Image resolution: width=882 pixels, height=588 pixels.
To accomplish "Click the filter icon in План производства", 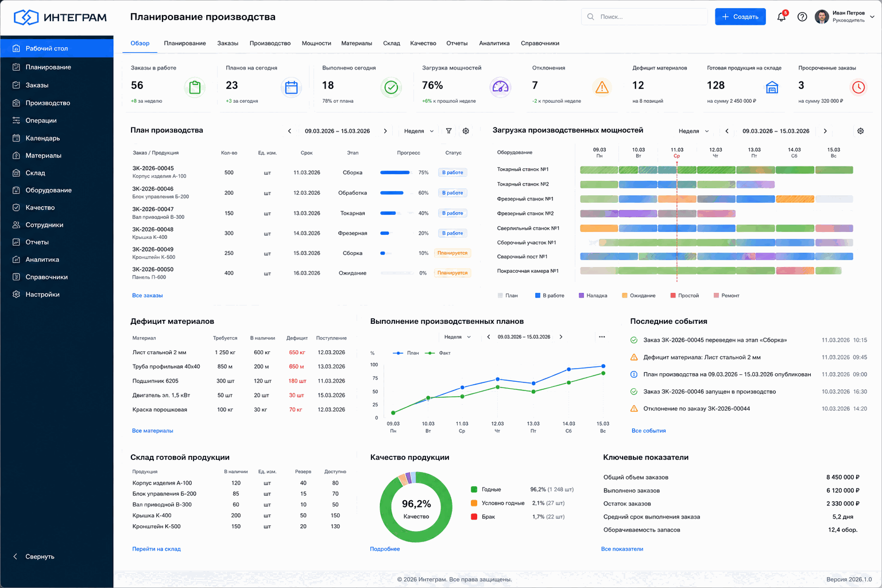I will (x=449, y=131).
